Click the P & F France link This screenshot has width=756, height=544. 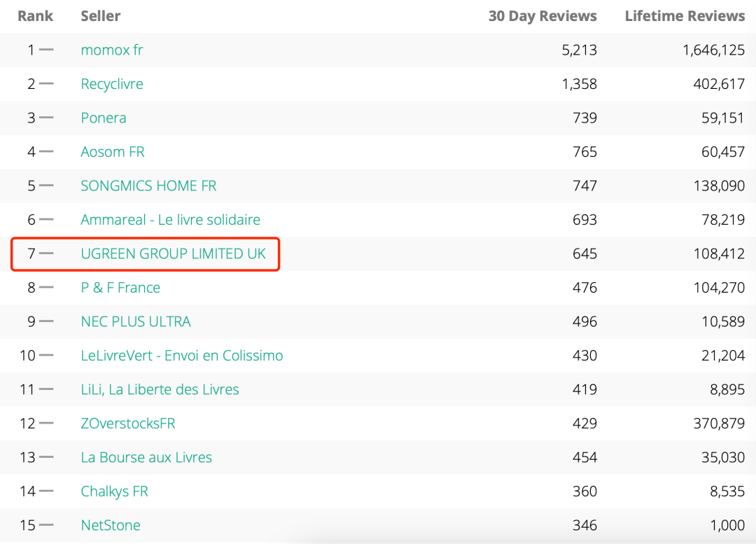click(120, 288)
